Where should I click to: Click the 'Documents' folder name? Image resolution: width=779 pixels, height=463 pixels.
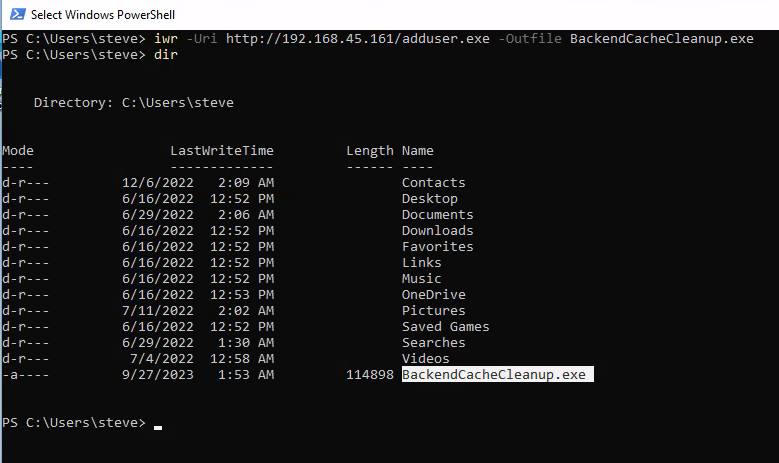click(x=438, y=215)
